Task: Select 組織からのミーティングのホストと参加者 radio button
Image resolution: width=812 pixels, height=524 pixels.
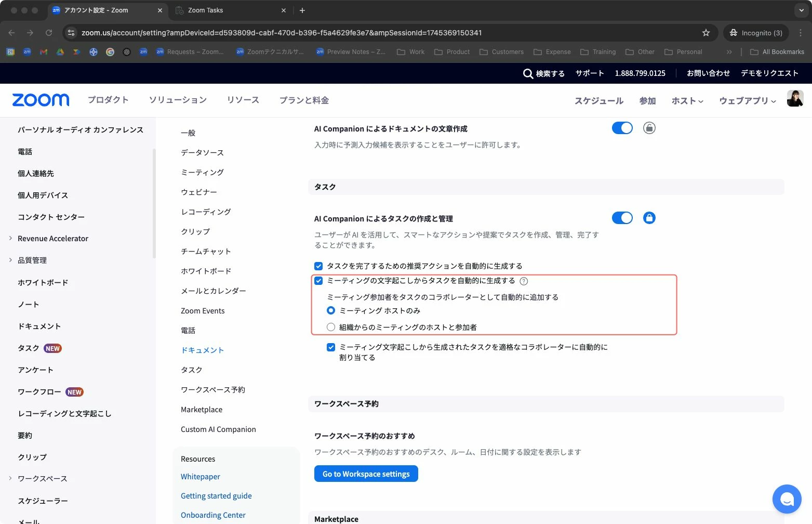Action: pos(331,327)
